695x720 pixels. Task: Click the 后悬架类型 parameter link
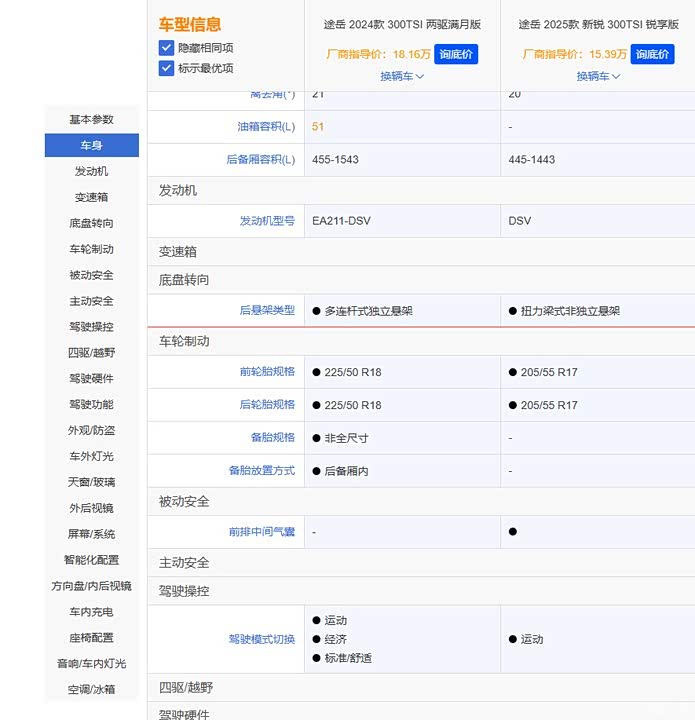coord(267,311)
